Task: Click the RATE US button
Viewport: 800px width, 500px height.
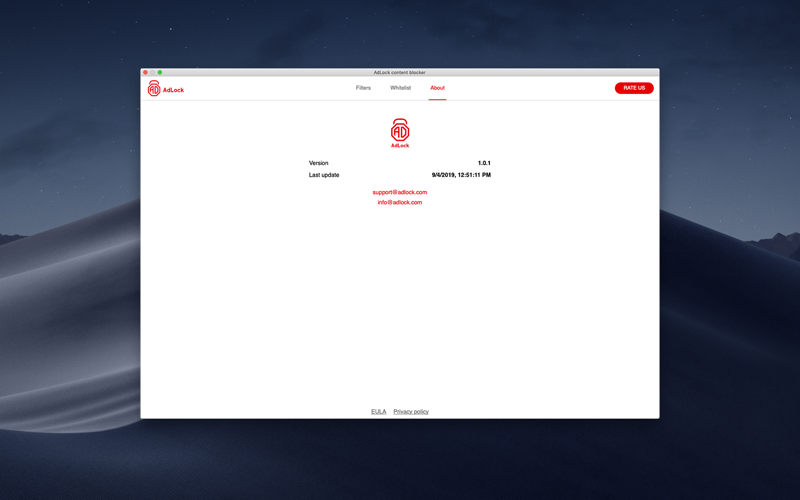Action: pos(634,88)
